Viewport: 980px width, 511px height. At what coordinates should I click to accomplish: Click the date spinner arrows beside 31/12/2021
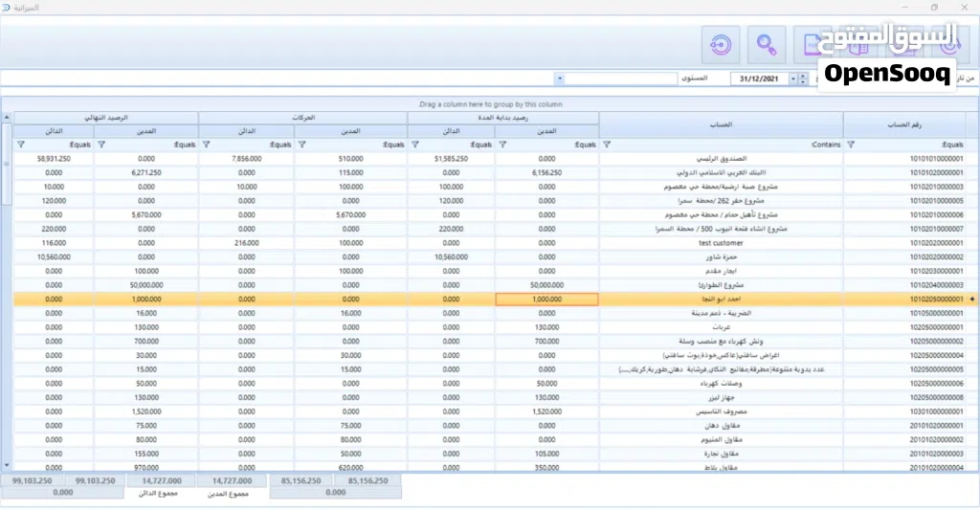point(803,78)
